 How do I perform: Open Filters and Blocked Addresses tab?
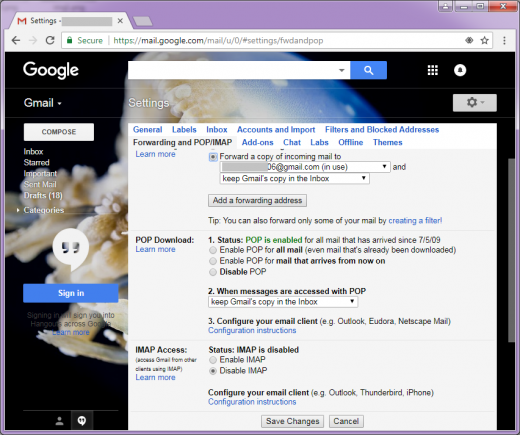click(382, 130)
